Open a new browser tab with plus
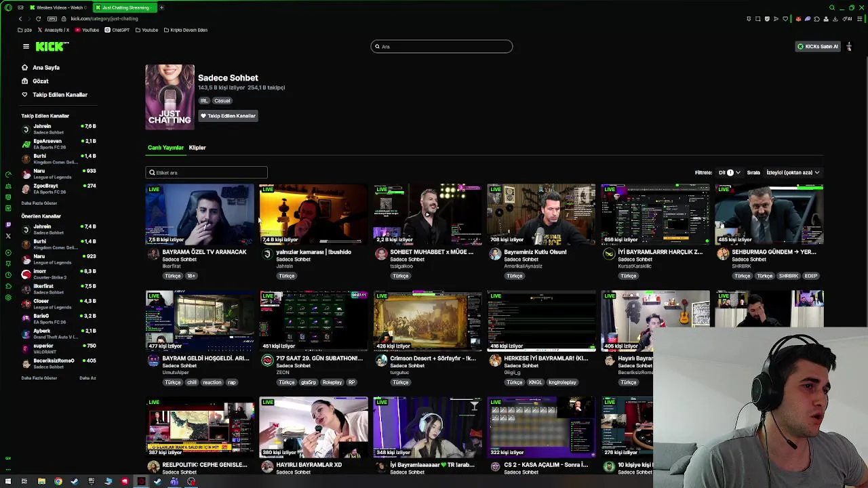The image size is (868, 488). (x=161, y=7)
